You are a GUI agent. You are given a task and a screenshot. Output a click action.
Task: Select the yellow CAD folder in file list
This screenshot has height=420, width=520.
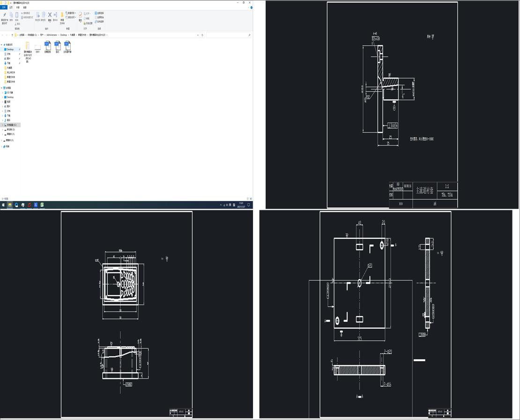(x=28, y=52)
